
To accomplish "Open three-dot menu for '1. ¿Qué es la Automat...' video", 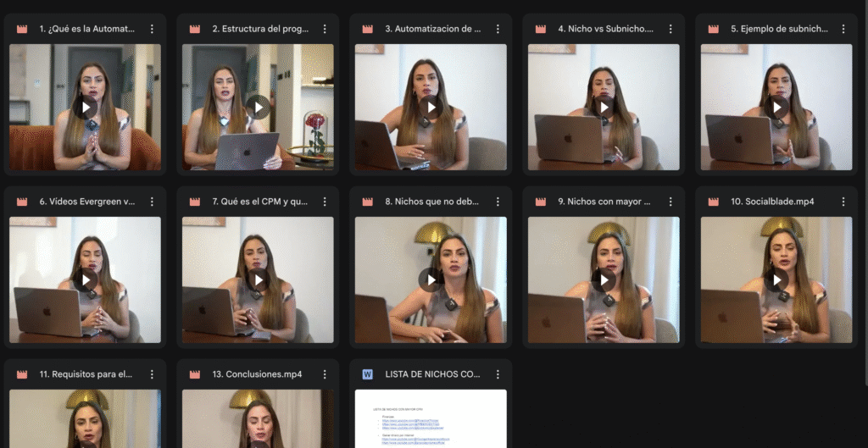I will point(152,29).
